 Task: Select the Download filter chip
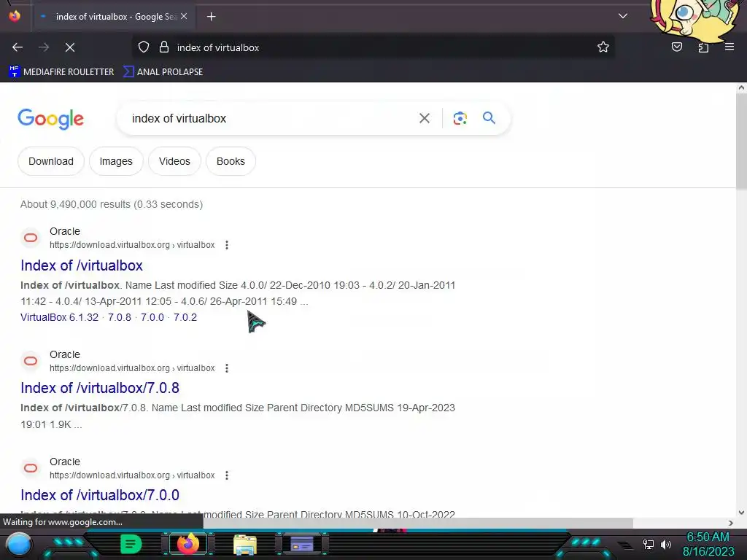[51, 161]
